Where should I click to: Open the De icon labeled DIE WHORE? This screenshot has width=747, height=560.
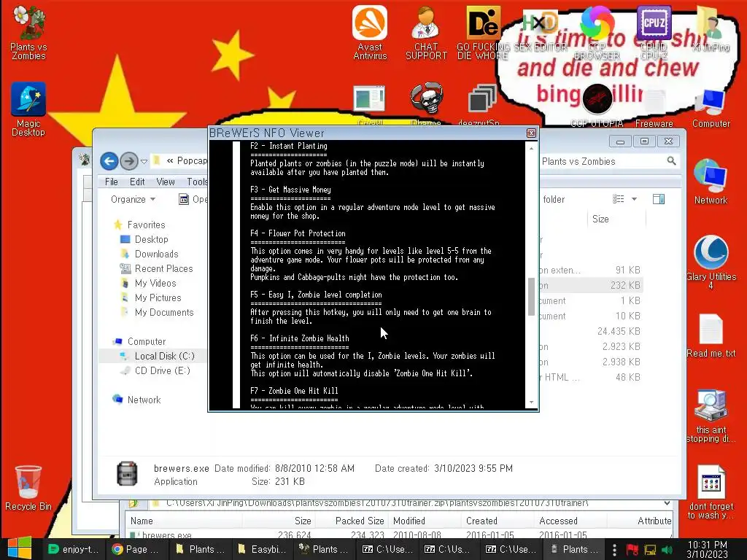click(483, 32)
